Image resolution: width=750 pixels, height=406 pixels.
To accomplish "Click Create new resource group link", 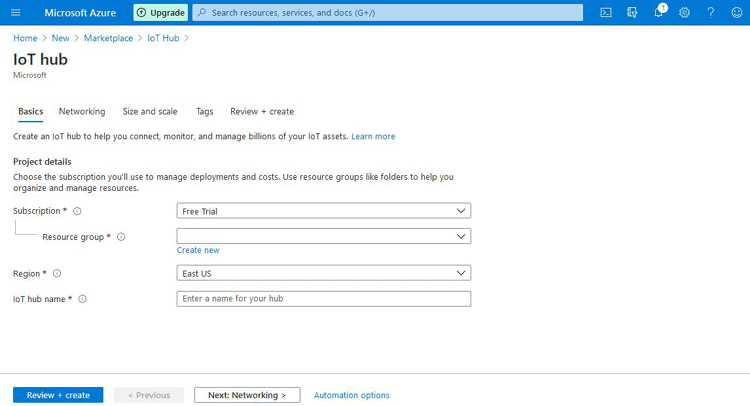I will [x=198, y=250].
